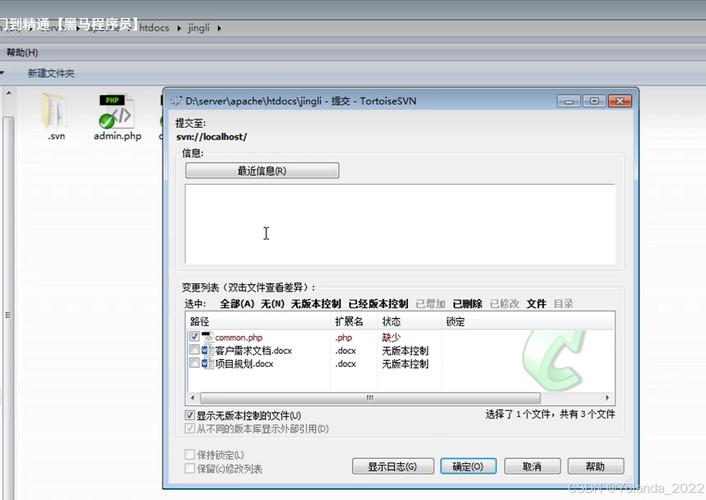Click the change list scroll right arrow
This screenshot has height=500, width=706.
607,398
